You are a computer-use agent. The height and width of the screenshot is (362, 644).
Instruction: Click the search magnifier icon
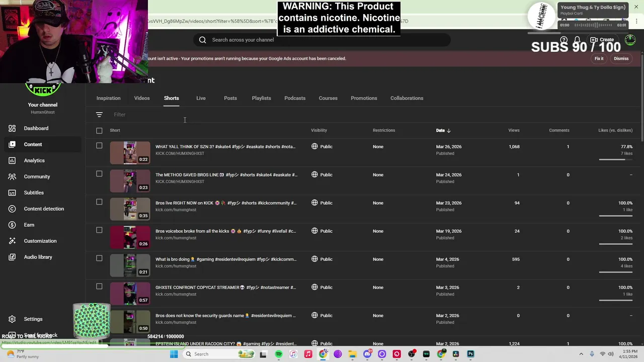click(202, 40)
